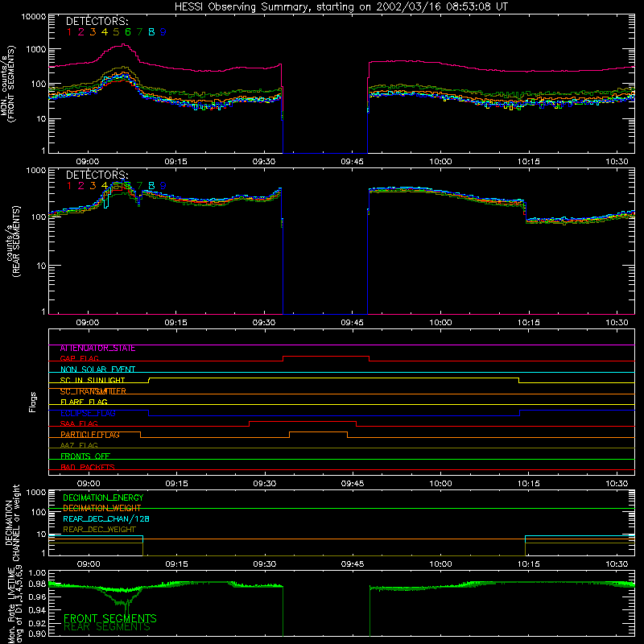Click the BAD_PACKETS flag label

click(x=88, y=468)
